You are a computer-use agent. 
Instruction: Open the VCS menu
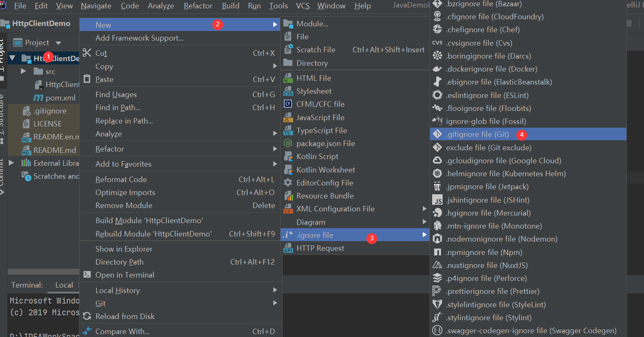click(x=303, y=6)
